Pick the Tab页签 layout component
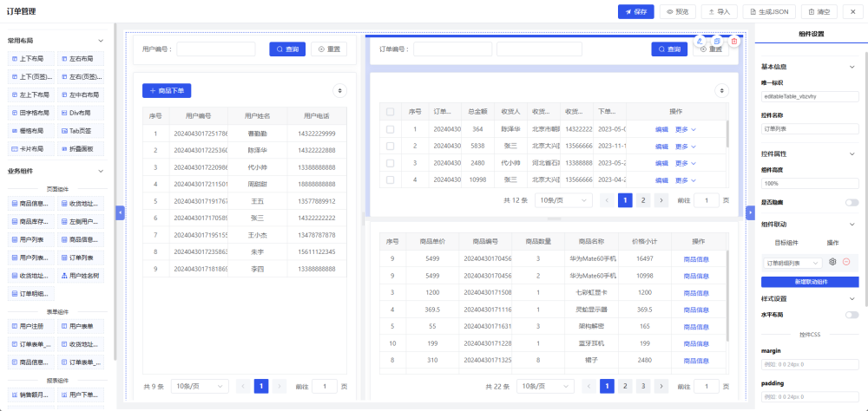Viewport: 868px width, 411px height. coord(80,131)
